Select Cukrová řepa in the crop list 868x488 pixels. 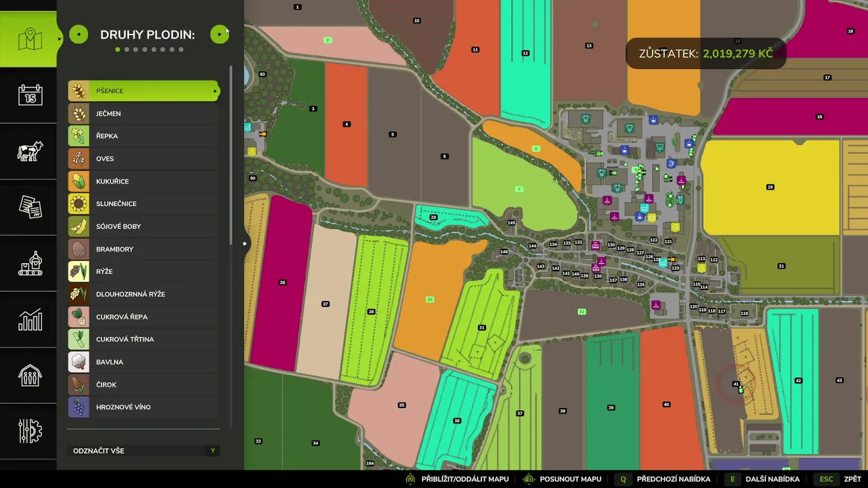pos(144,317)
